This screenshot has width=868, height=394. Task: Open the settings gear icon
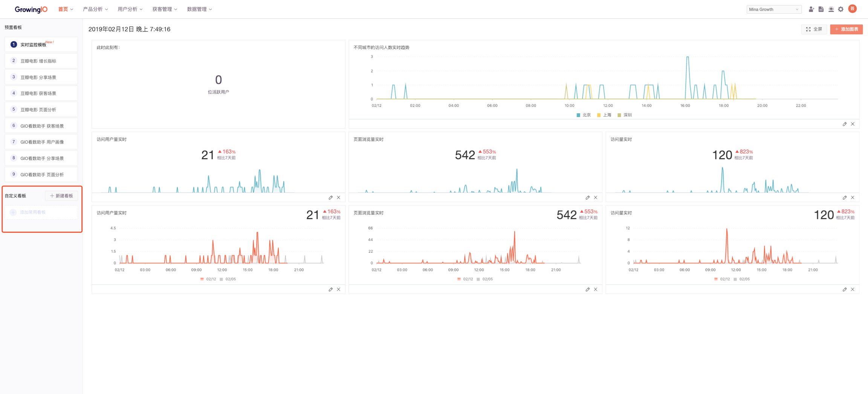pos(841,9)
